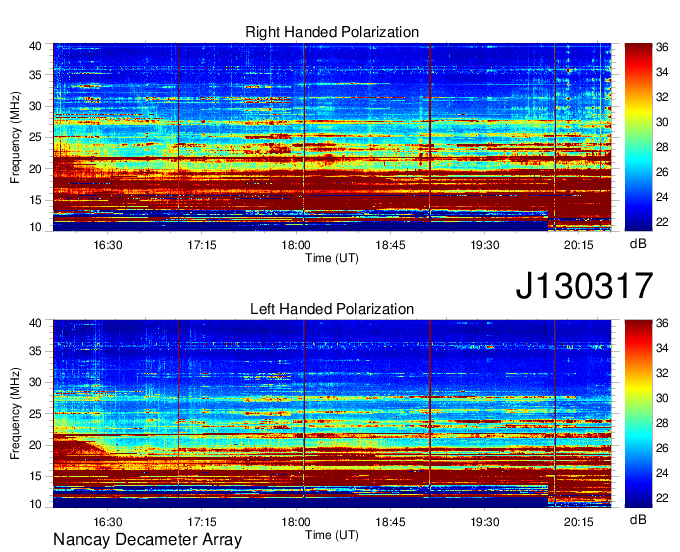Click the '18:45' tick on the top plot
The width and height of the screenshot is (680, 552).
tap(390, 245)
